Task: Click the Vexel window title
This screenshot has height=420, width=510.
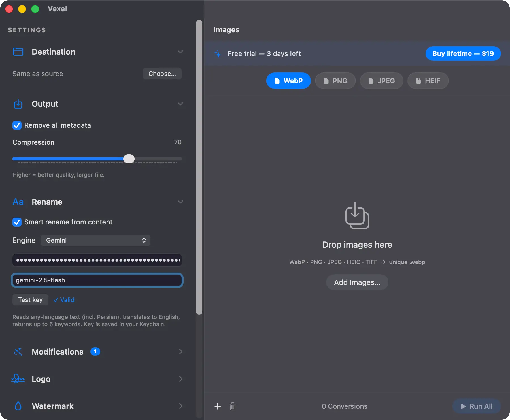Action: click(x=57, y=9)
